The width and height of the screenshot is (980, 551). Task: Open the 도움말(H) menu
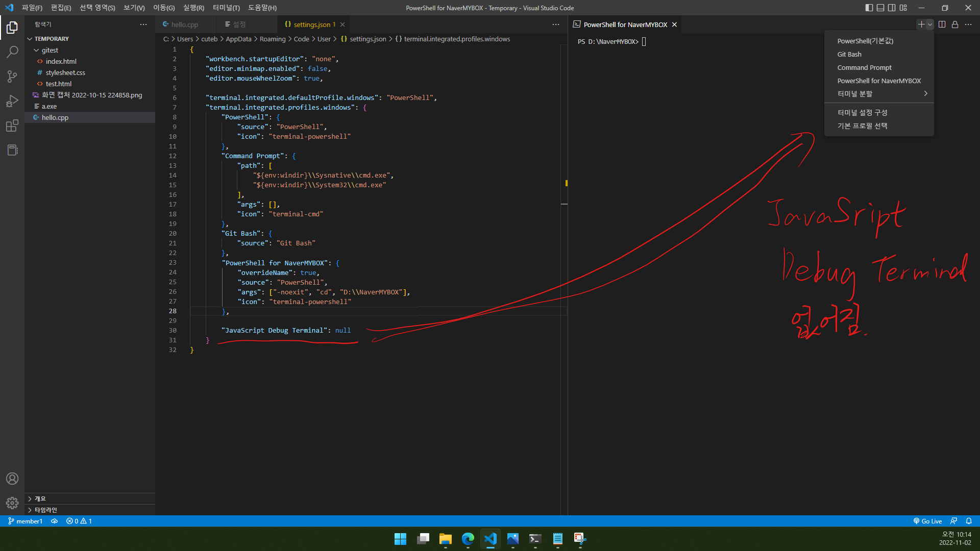tap(262, 8)
